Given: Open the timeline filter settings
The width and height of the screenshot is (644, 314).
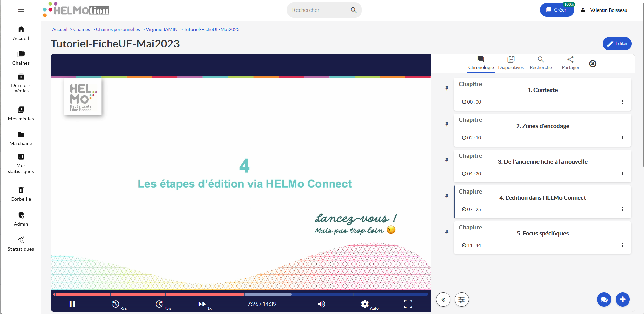Looking at the screenshot, I should pos(462,299).
